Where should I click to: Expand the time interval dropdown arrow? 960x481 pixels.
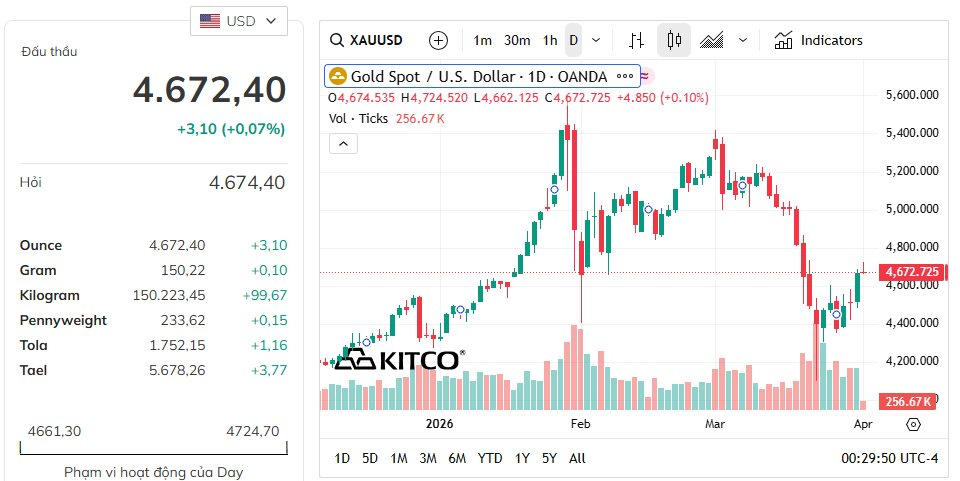[x=597, y=41]
